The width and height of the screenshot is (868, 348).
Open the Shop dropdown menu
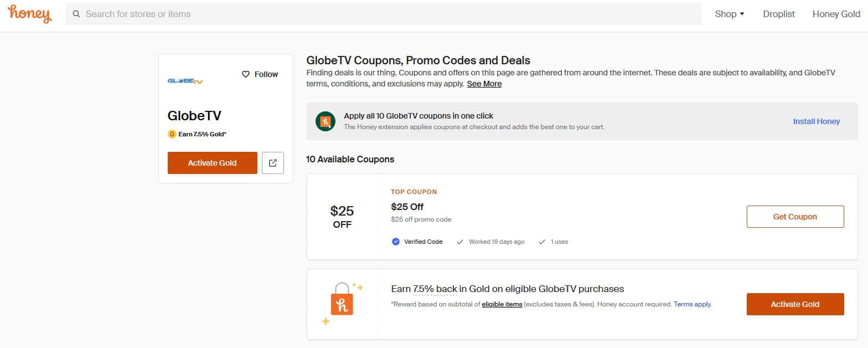point(729,14)
